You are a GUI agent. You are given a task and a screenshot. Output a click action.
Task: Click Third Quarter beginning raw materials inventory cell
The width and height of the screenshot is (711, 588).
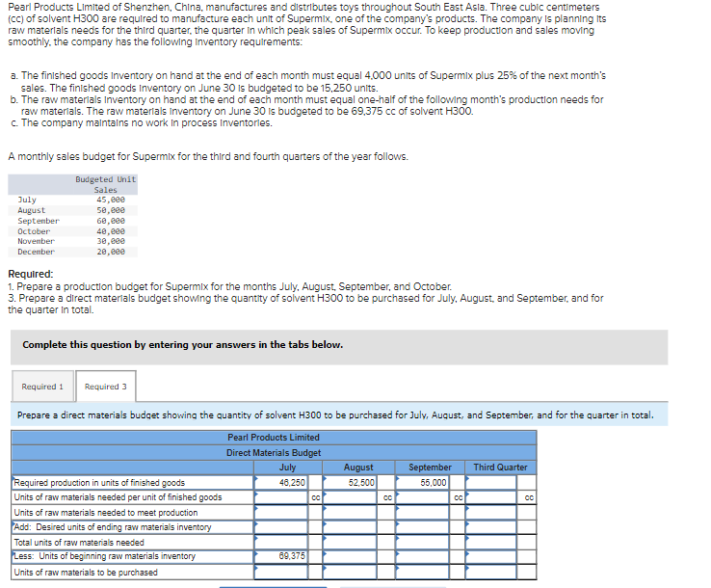(x=491, y=557)
